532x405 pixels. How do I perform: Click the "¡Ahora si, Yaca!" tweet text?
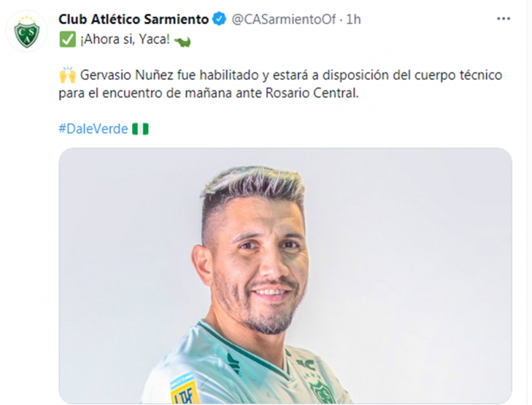[x=125, y=39]
